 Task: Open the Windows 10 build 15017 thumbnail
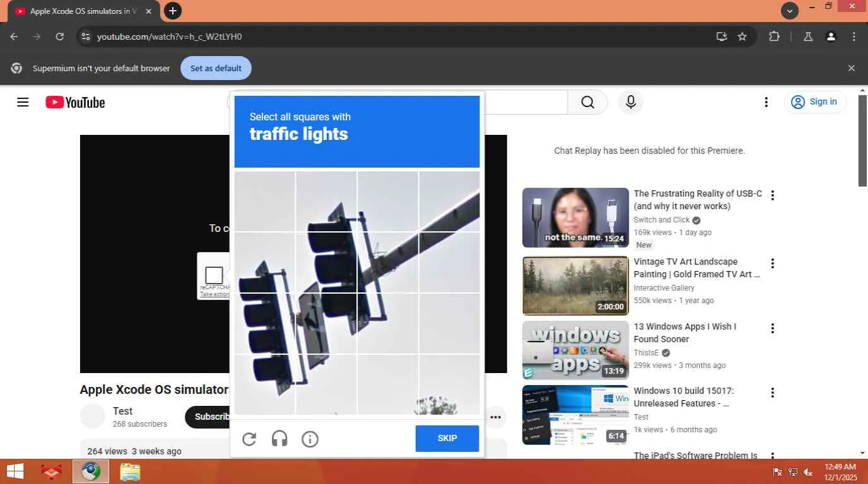click(x=575, y=415)
